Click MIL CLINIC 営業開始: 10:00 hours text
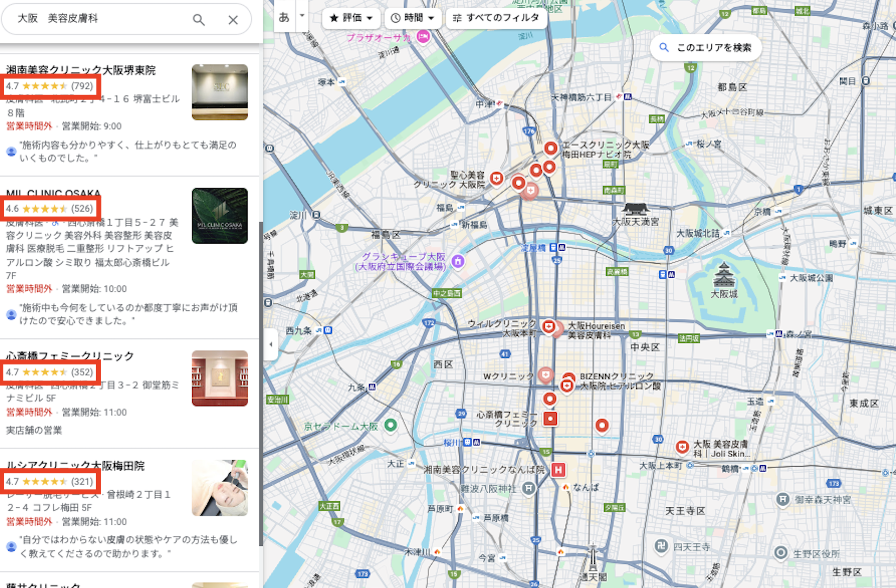 [94, 289]
